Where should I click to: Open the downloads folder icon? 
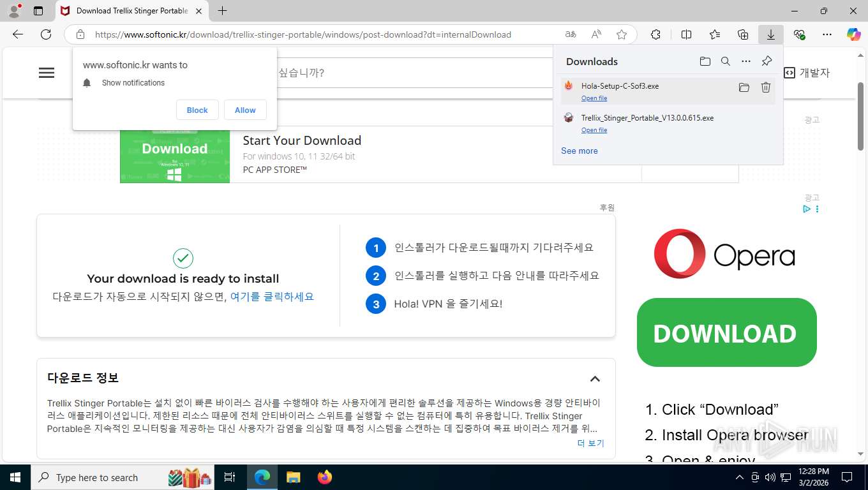pos(705,61)
